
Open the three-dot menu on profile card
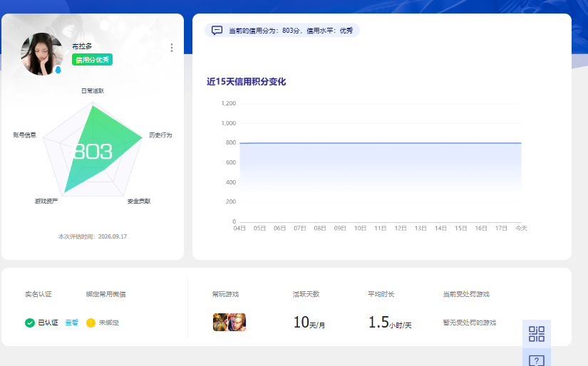click(x=172, y=48)
